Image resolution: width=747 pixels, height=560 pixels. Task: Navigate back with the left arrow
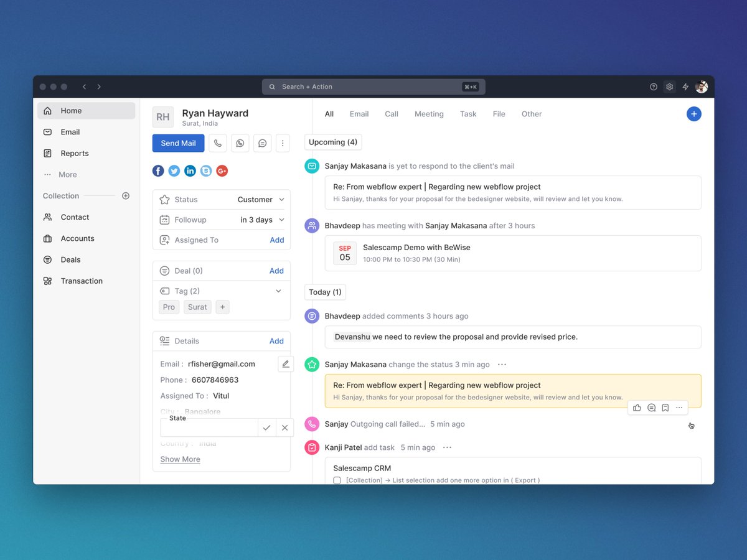[x=84, y=86]
